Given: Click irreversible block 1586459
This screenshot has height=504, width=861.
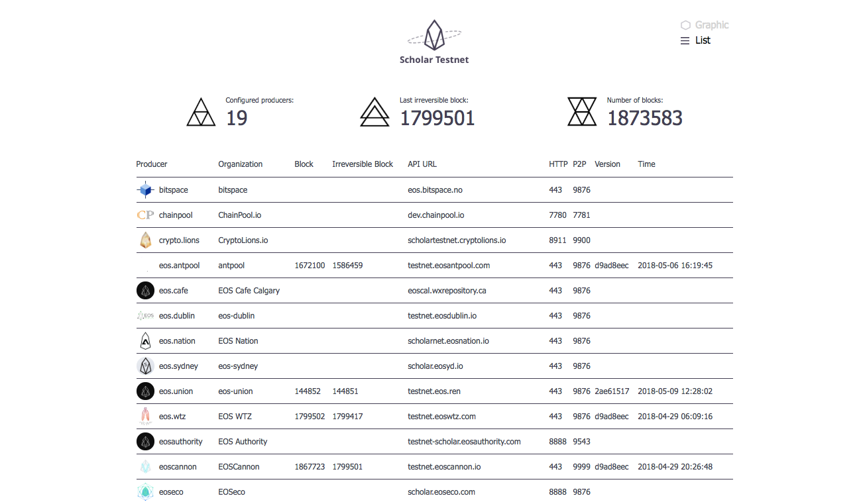Looking at the screenshot, I should pyautogui.click(x=347, y=266).
